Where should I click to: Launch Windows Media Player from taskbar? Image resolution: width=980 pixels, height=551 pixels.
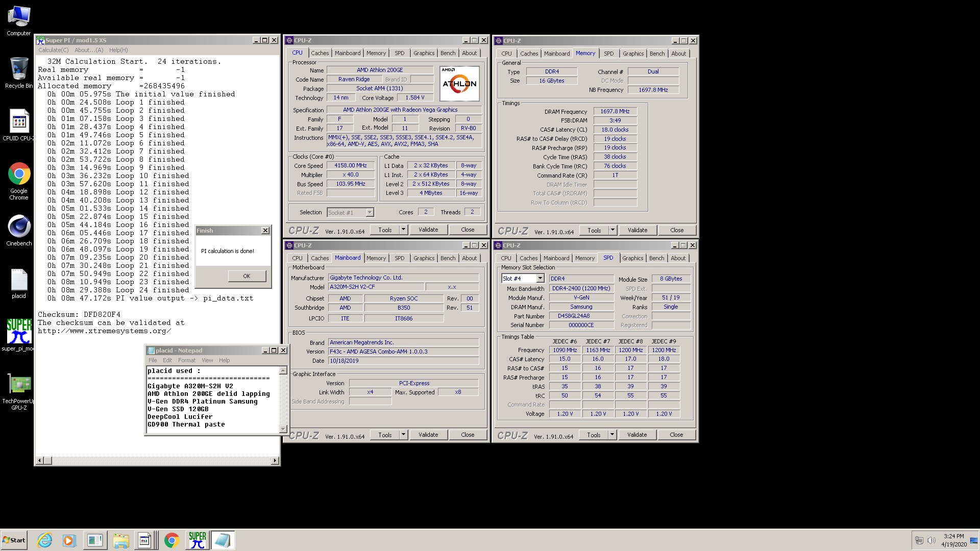tap(69, 540)
